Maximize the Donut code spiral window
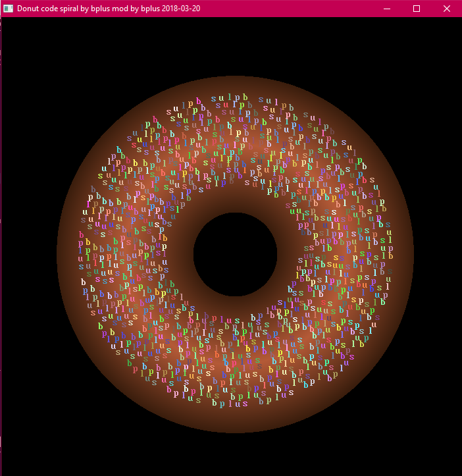462x476 pixels. pos(417,9)
